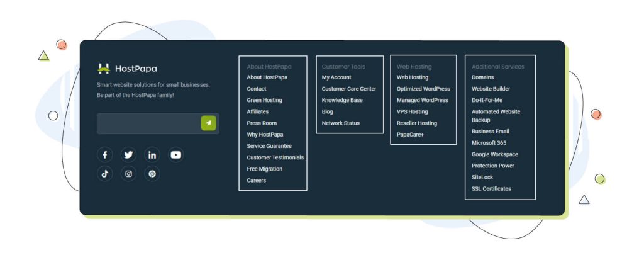The image size is (644, 255).
Task: Open Managed WordPress link
Action: tap(422, 100)
